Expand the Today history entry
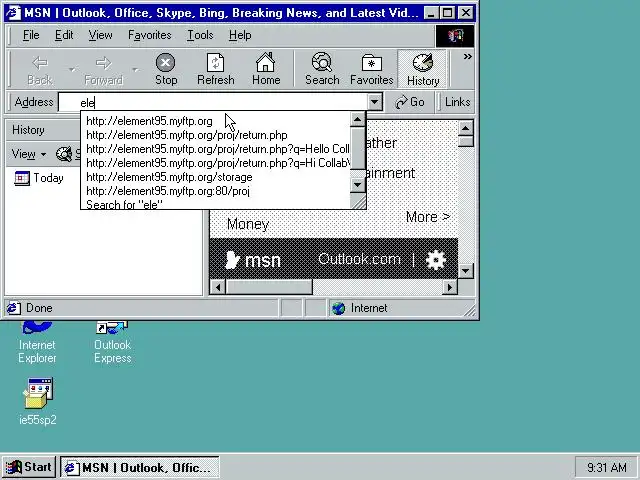The width and height of the screenshot is (640, 480). tap(39, 178)
